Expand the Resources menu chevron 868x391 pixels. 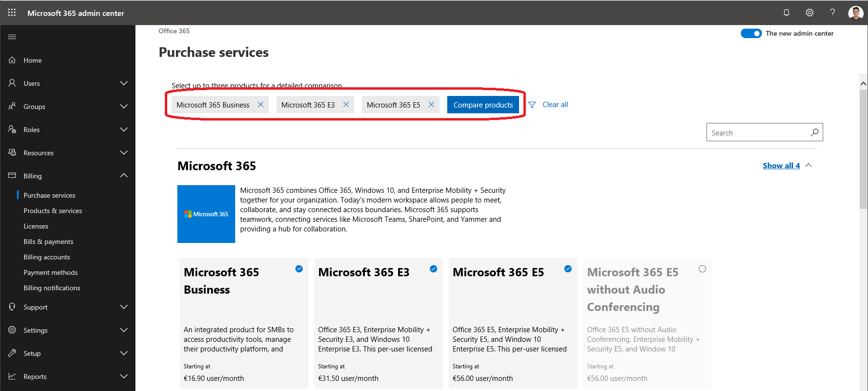(x=124, y=152)
